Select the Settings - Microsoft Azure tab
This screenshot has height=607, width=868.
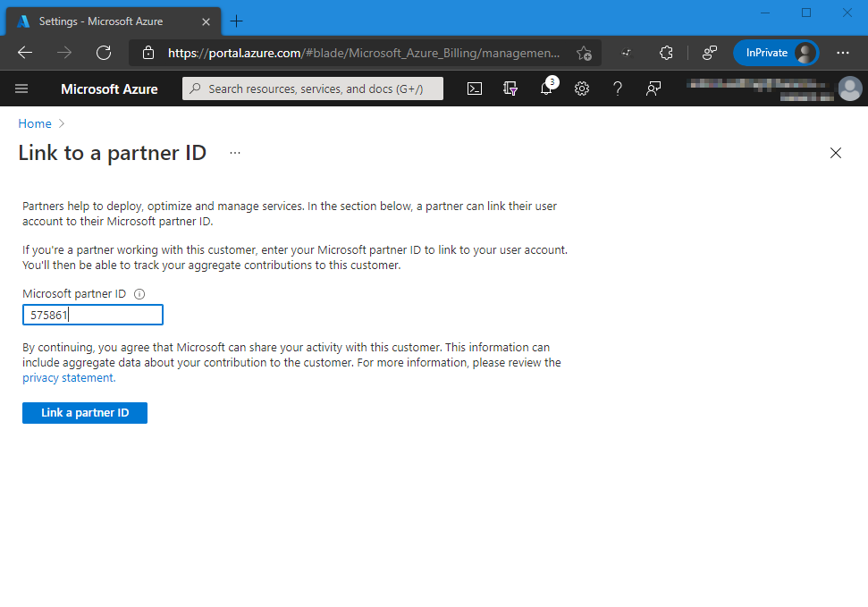pyautogui.click(x=105, y=21)
